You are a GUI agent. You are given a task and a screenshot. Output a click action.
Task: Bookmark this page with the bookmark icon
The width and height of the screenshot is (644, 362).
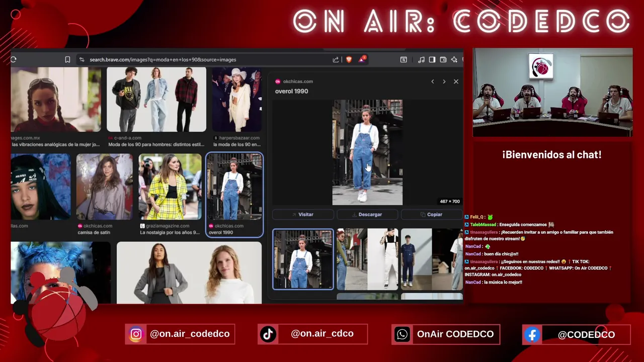click(67, 59)
